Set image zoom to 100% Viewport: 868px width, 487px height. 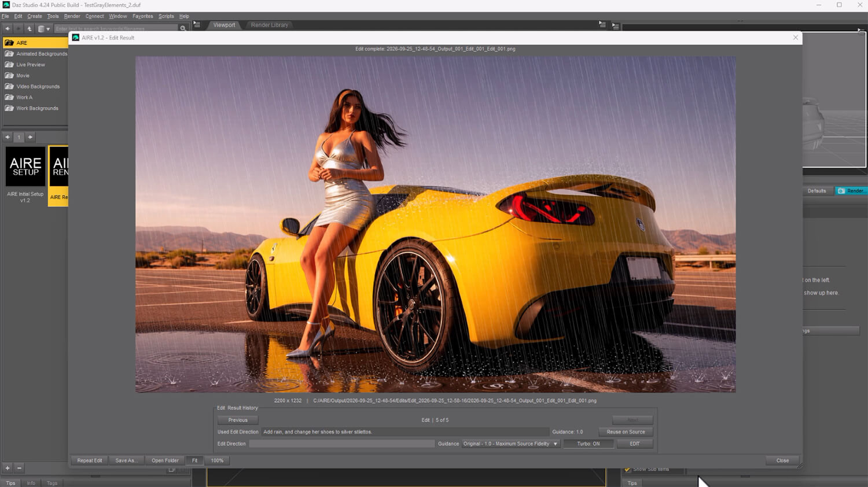click(217, 460)
